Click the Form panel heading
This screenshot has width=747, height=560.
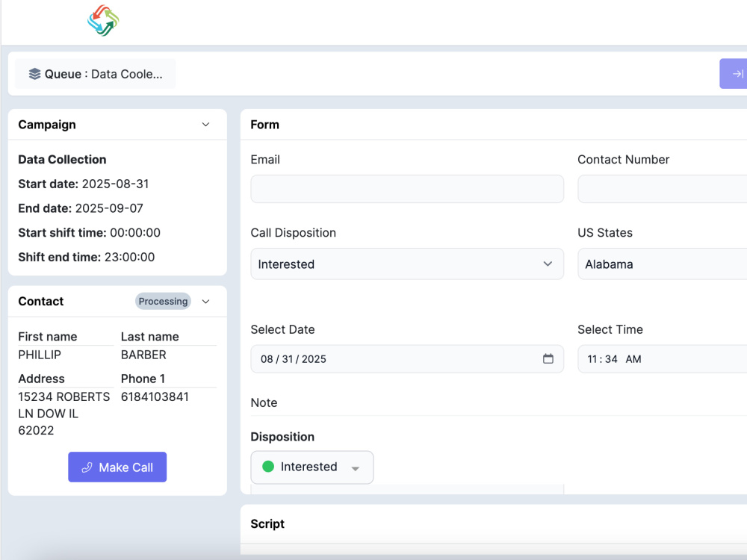pos(265,125)
